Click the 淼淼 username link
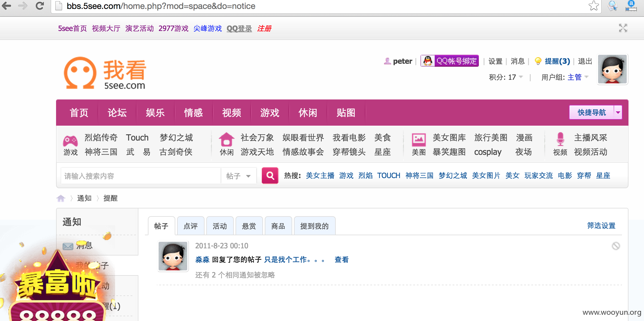Screen dimensions: 644x321 [202, 260]
